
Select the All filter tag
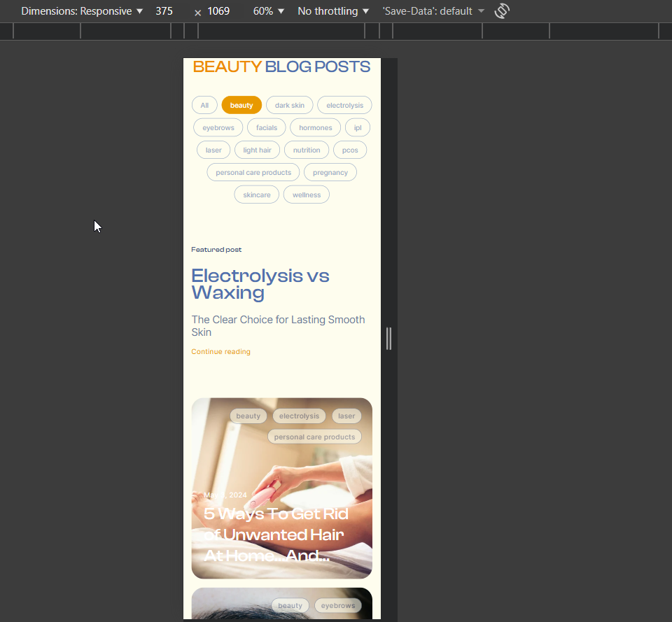pos(204,106)
